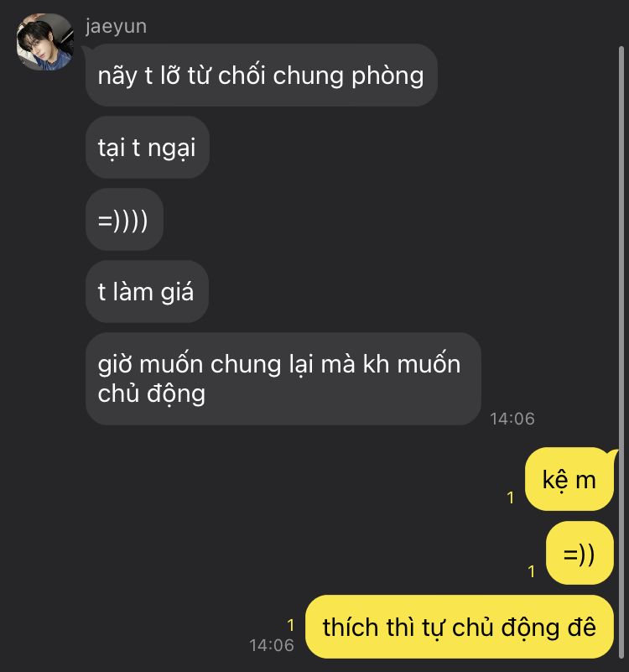Click the chat scrollbar on the right edge
629x672 pixels.
click(x=621, y=352)
